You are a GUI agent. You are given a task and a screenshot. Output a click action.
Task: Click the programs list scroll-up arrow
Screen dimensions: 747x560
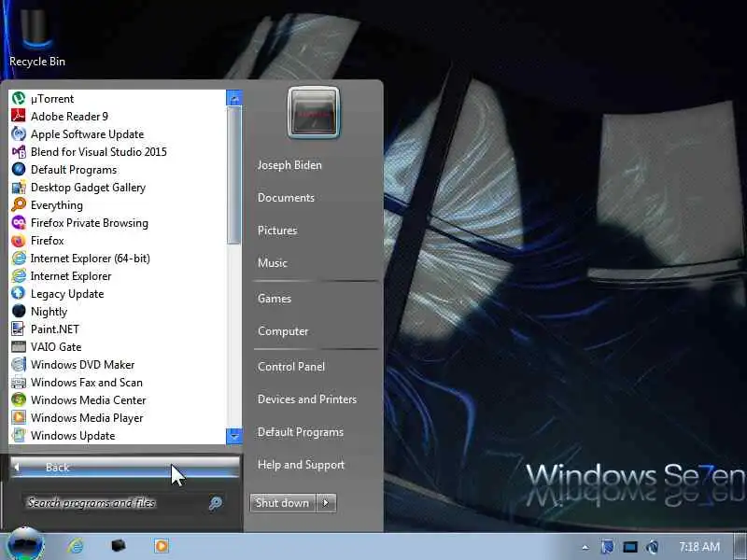click(x=234, y=98)
